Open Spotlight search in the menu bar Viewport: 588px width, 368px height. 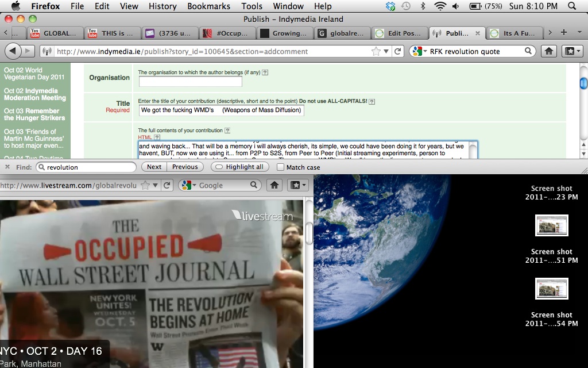click(x=571, y=6)
